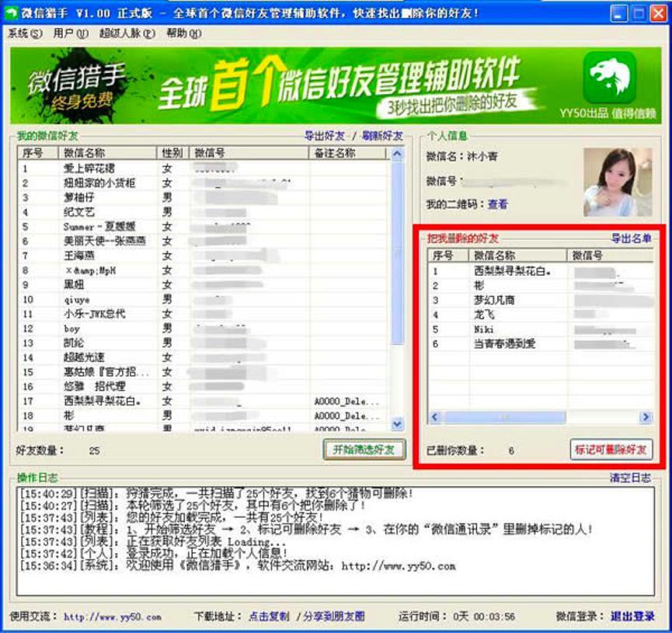This screenshot has width=672, height=633.
Task: Click the 备注名称 column header
Action: [347, 153]
